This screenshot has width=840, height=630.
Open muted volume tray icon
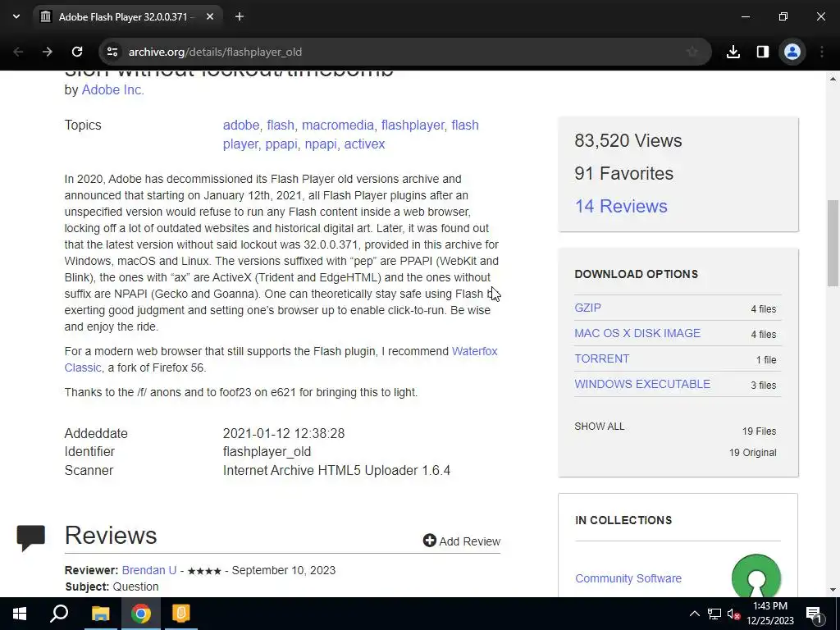point(733,614)
